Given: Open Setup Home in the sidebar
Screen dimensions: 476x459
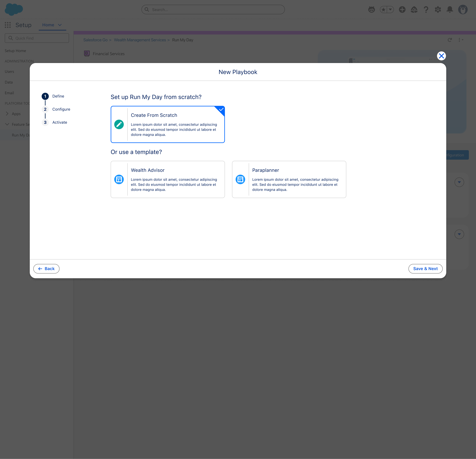Looking at the screenshot, I should tap(15, 51).
